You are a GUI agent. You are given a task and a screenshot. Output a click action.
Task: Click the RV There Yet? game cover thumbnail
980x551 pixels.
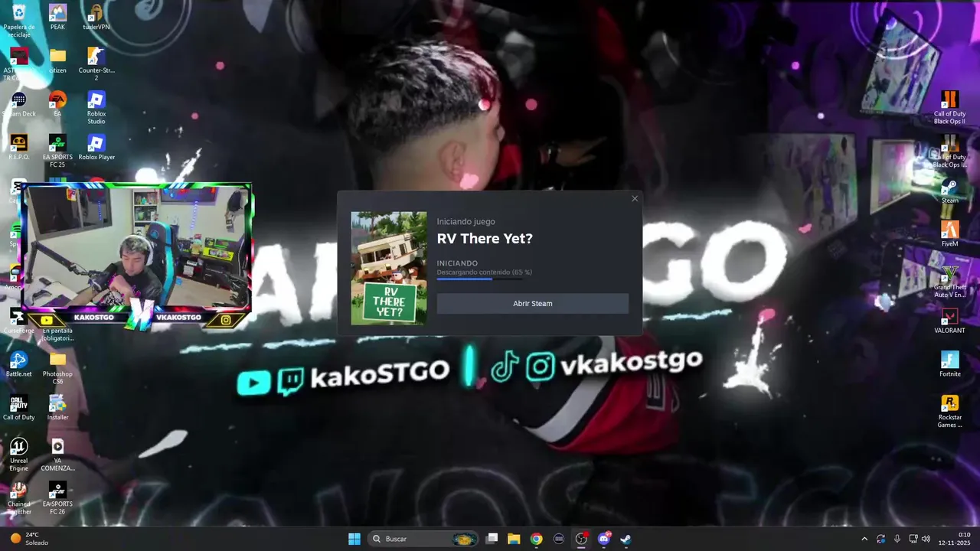[389, 268]
